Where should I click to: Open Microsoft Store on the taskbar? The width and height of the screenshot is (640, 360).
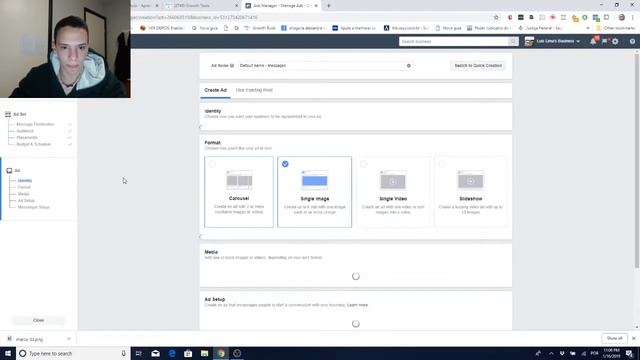pos(188,353)
